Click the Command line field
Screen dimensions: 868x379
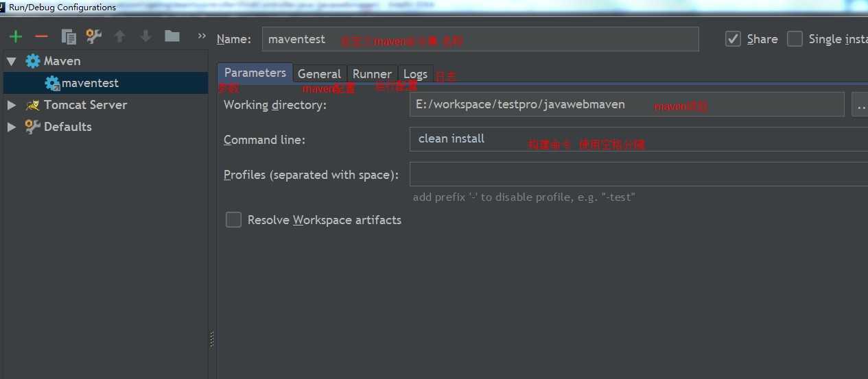[639, 139]
